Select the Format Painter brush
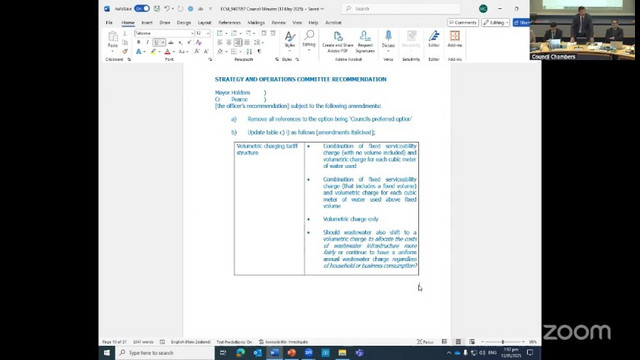This screenshot has width=640, height=360. pos(125,51)
